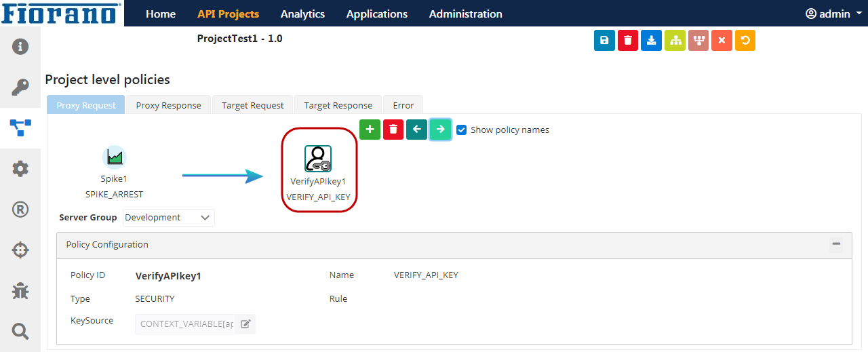Switch to the Target Request tab
Image resolution: width=868 pixels, height=352 pixels.
pyautogui.click(x=252, y=105)
